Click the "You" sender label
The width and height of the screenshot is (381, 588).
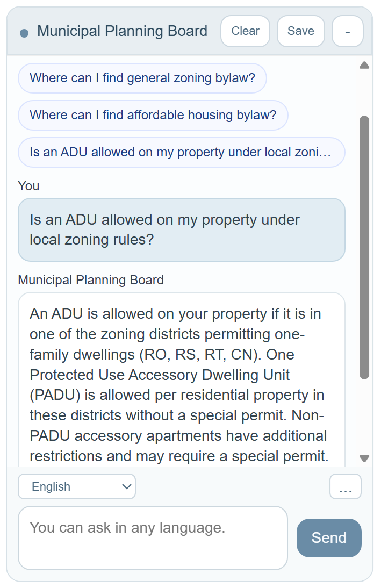28,186
